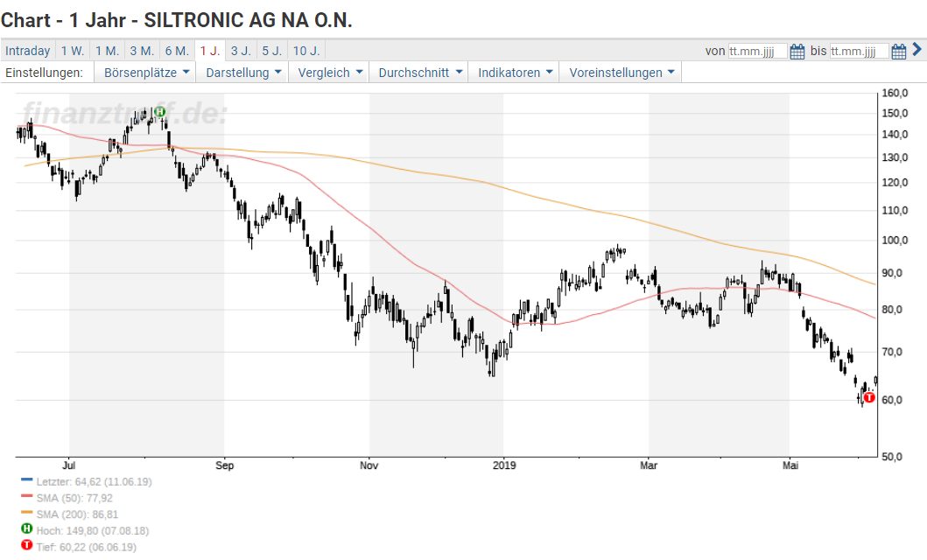Switch to the 1 M. timeframe tab

click(108, 51)
